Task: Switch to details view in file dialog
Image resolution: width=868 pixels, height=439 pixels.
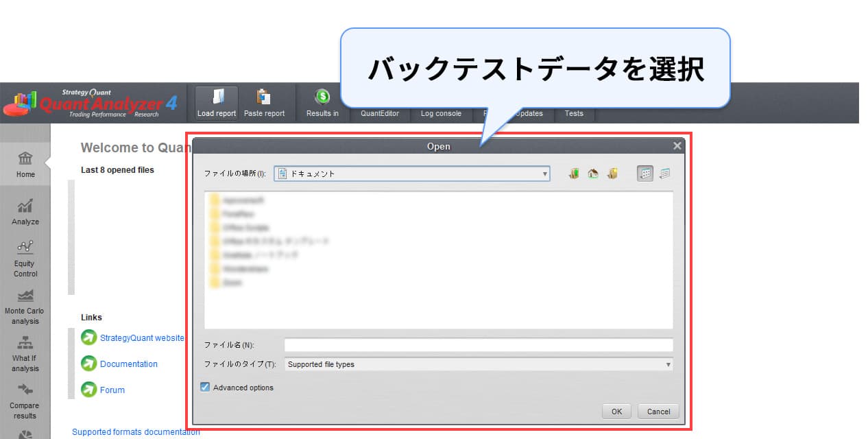Action: click(x=664, y=174)
